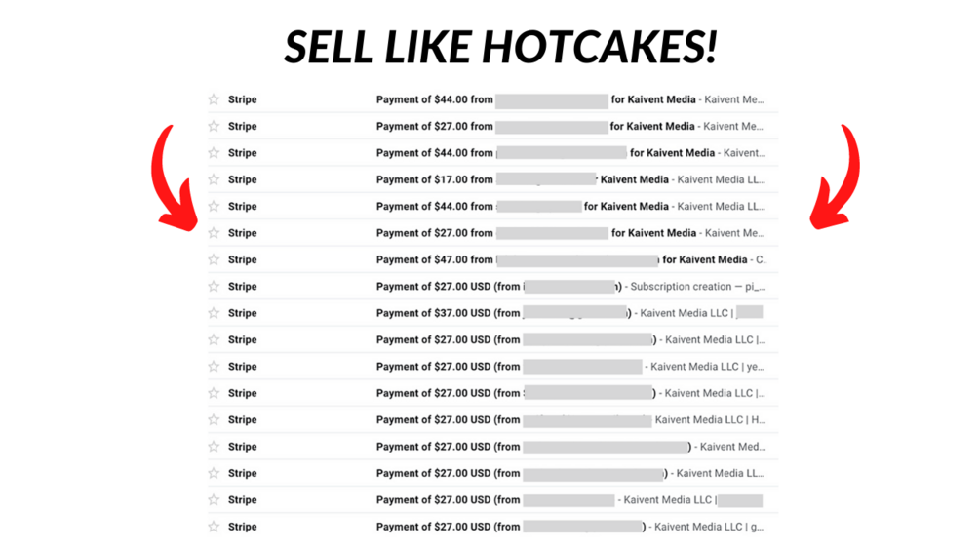Star the Subscription creation email
Viewport: 980px width, 551px height.
[214, 287]
